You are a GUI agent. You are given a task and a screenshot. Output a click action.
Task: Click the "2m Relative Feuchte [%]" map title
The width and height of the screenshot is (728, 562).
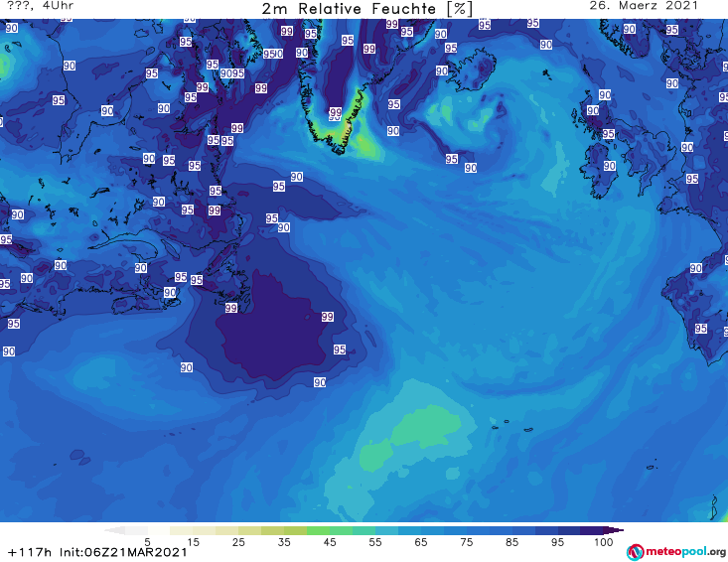pyautogui.click(x=366, y=8)
